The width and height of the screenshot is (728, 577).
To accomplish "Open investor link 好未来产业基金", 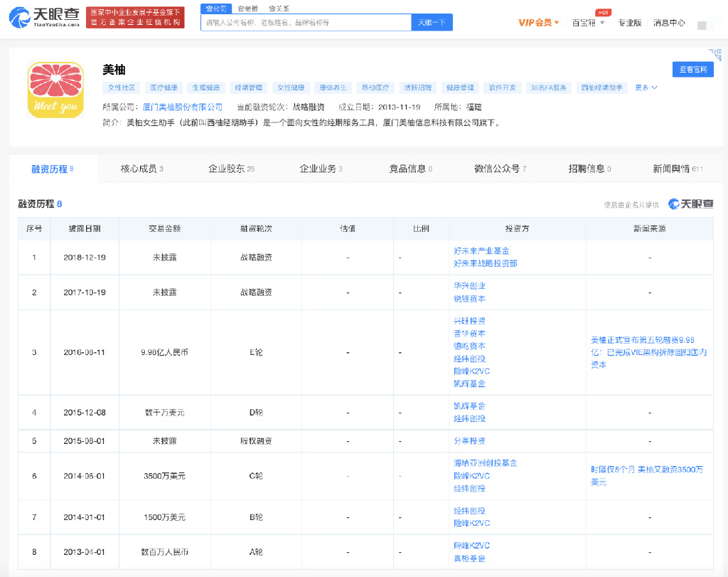I will pos(481,251).
